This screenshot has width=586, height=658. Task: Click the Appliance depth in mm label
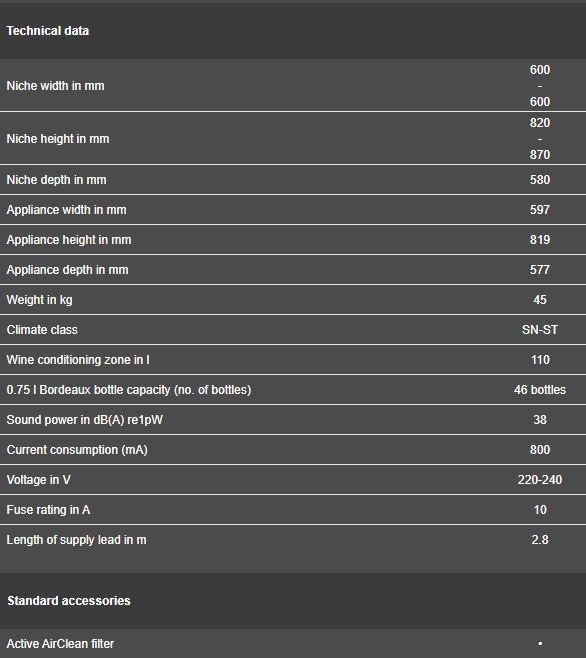(67, 270)
